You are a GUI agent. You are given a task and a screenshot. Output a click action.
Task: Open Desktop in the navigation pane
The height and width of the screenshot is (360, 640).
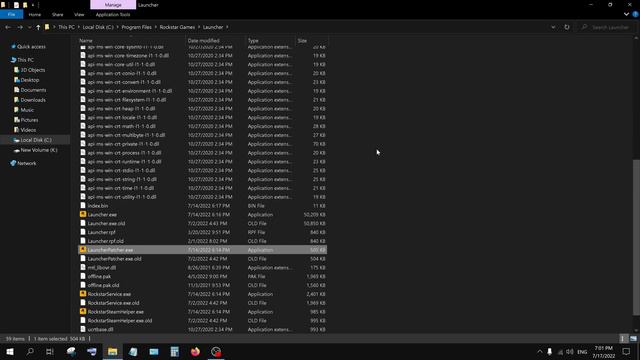[x=30, y=80]
